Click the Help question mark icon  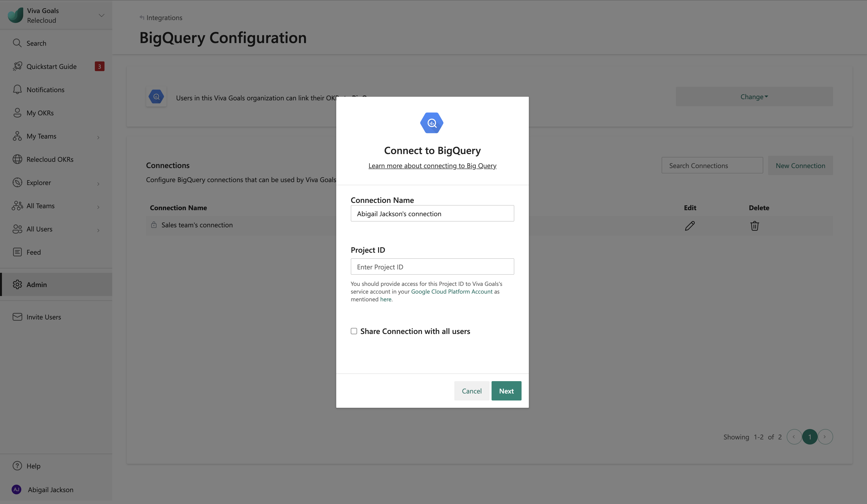click(x=17, y=466)
